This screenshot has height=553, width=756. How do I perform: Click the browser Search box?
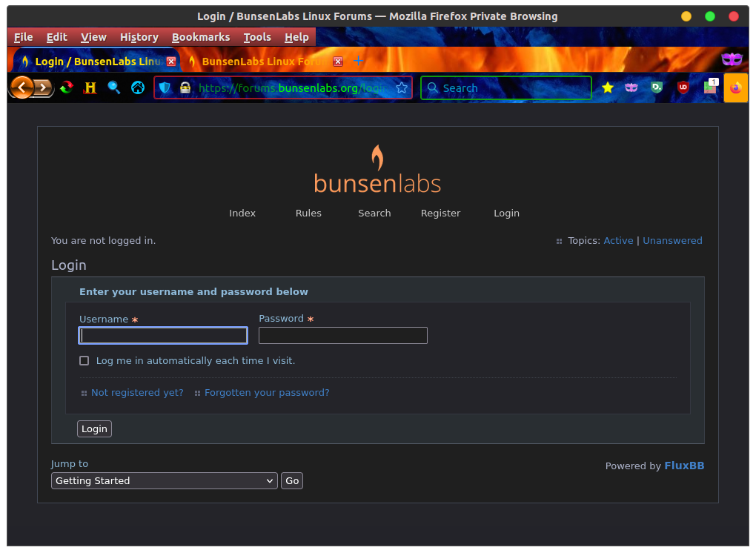coord(506,87)
